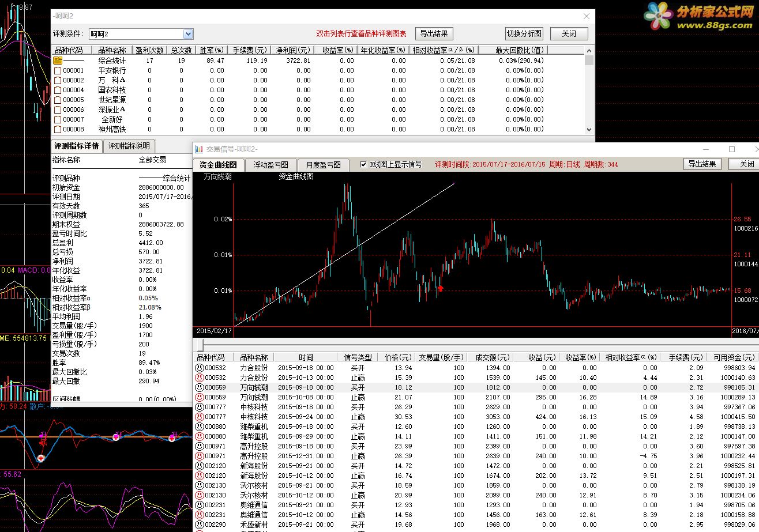Image resolution: width=759 pixels, height=532 pixels.
Task: Click the top list scrollbar down arrow
Action: [589, 130]
